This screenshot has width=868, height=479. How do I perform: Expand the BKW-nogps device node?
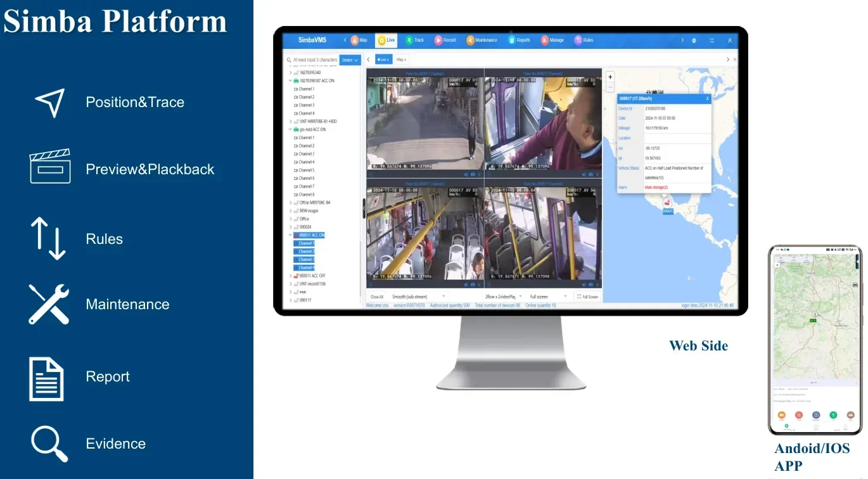(290, 210)
